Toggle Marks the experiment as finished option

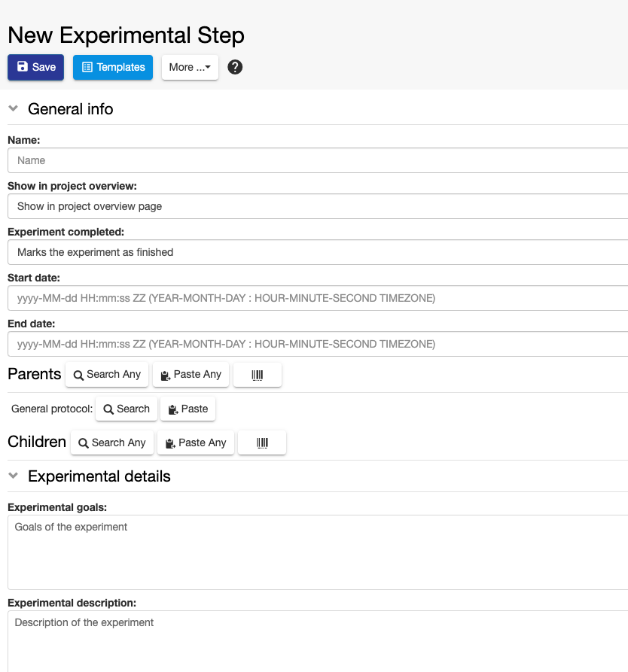point(318,252)
